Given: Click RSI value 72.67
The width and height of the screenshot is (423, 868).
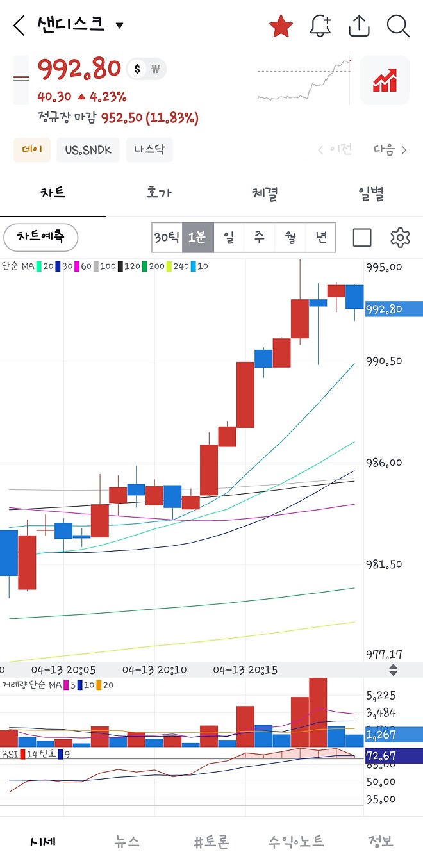Looking at the screenshot, I should (x=394, y=756).
